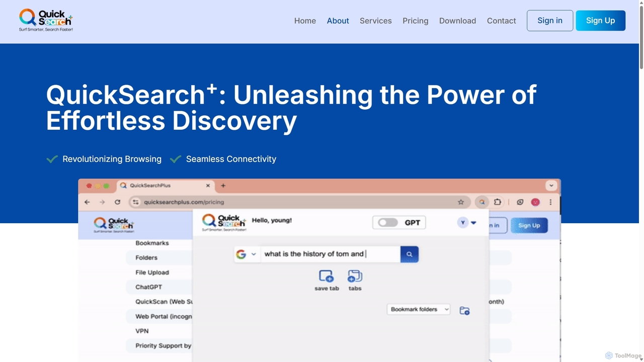This screenshot has height=362, width=644.
Task: Toggle the GPT switch
Action: (388, 223)
